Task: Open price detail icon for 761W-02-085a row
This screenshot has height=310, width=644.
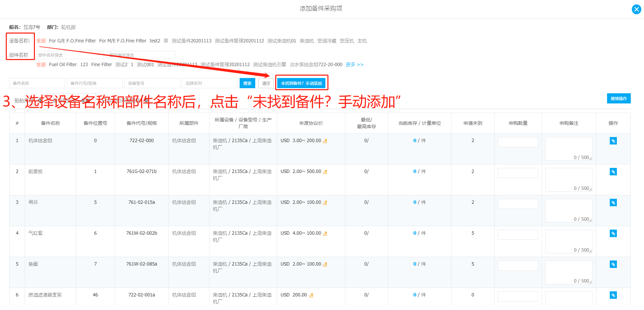Action: 325,264
